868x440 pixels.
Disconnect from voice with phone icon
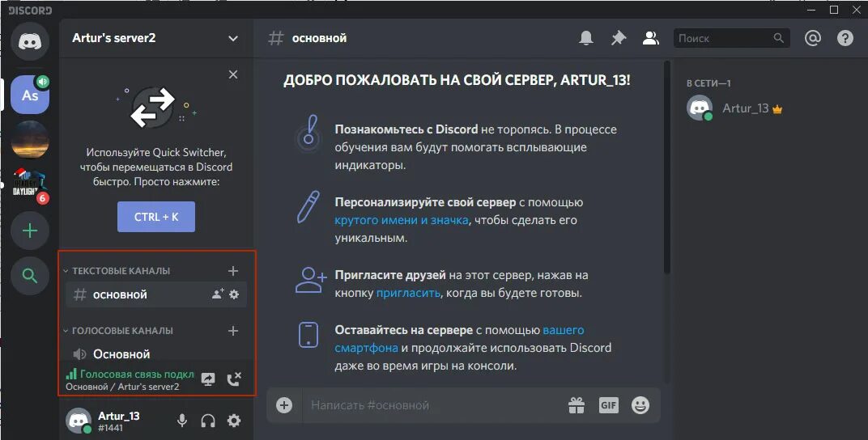(234, 379)
